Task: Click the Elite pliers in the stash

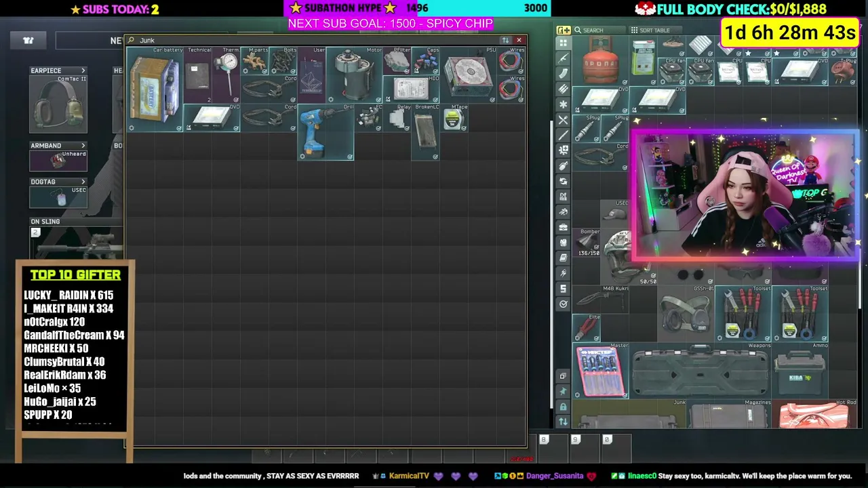Action: pyautogui.click(x=586, y=327)
